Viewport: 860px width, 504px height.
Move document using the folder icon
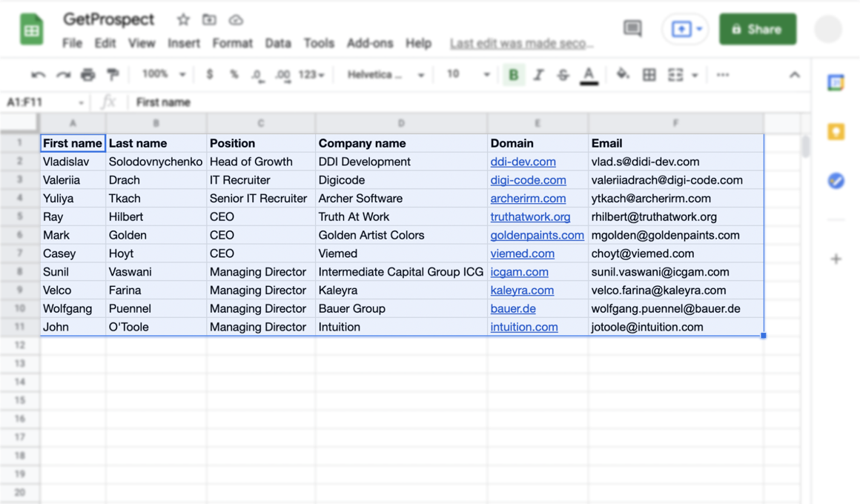click(x=209, y=20)
